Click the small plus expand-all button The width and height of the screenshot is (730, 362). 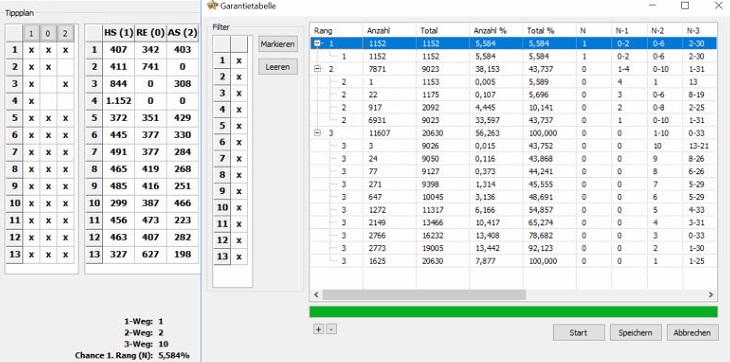click(x=318, y=329)
